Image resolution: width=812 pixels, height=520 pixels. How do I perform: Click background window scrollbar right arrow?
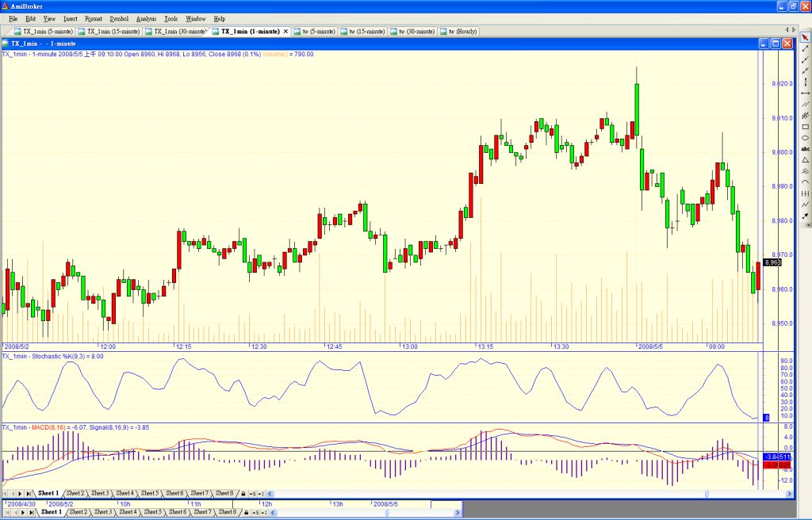[x=457, y=513]
